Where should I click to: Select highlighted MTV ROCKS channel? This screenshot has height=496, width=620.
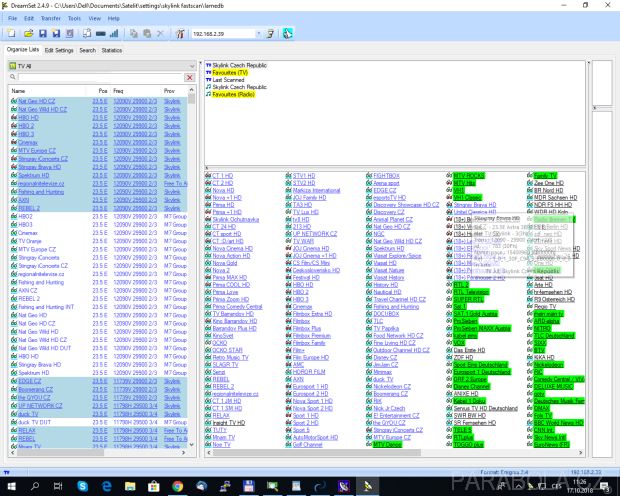469,176
